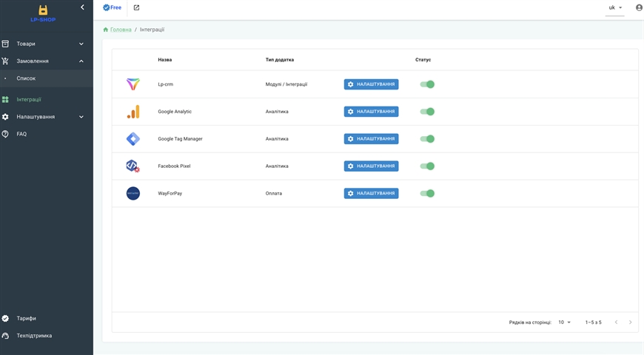
Task: Click the Google Analytic logo icon
Action: (x=133, y=112)
